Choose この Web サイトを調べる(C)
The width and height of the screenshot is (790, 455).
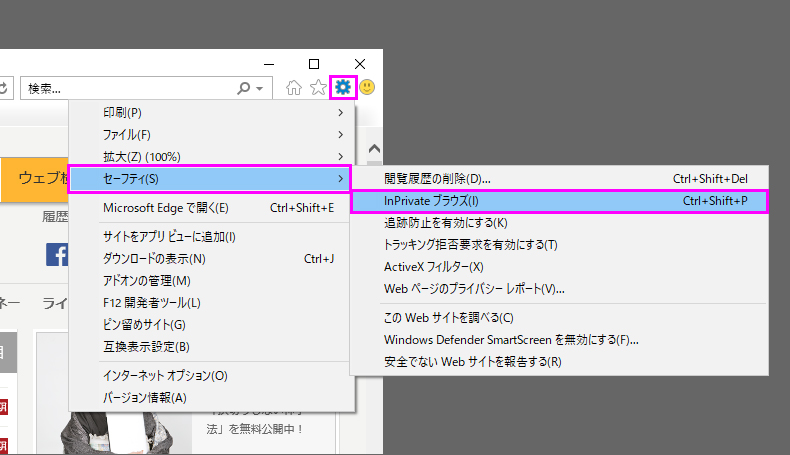point(559,318)
